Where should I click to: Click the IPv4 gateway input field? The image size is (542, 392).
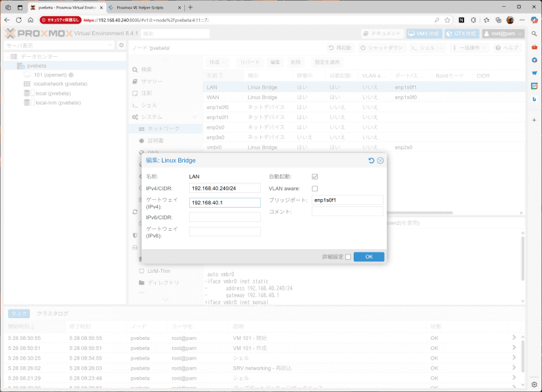(225, 202)
